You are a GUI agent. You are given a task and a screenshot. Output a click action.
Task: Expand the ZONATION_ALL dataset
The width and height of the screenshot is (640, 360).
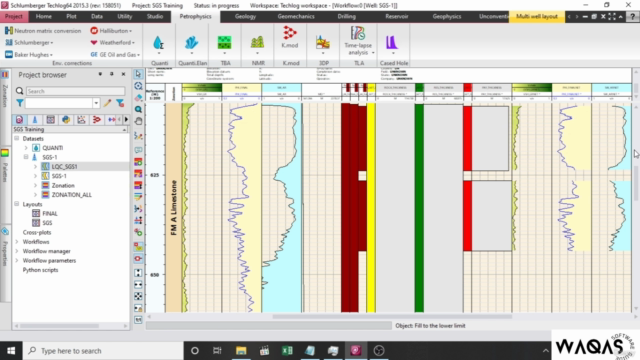35,195
